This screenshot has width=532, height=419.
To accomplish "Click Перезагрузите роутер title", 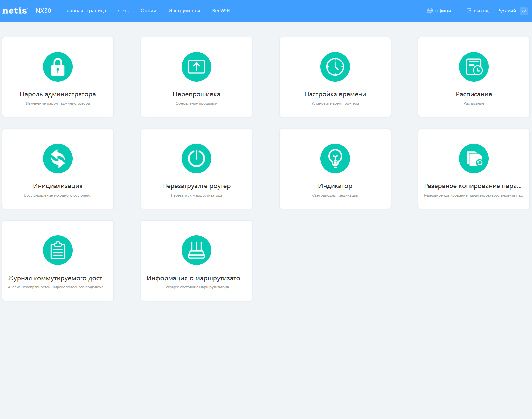I will (x=197, y=186).
